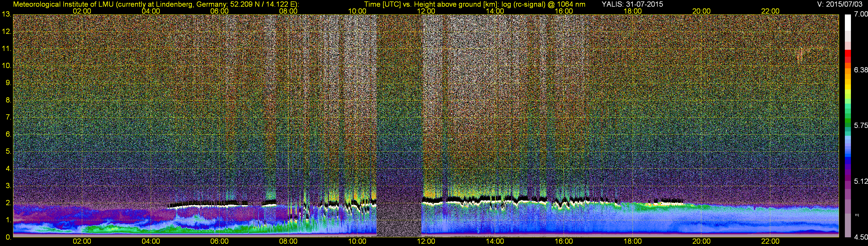Viewport: 868px width, 246px height.
Task: Click the 10:00 label on the bottom time axis
Action: point(357,242)
